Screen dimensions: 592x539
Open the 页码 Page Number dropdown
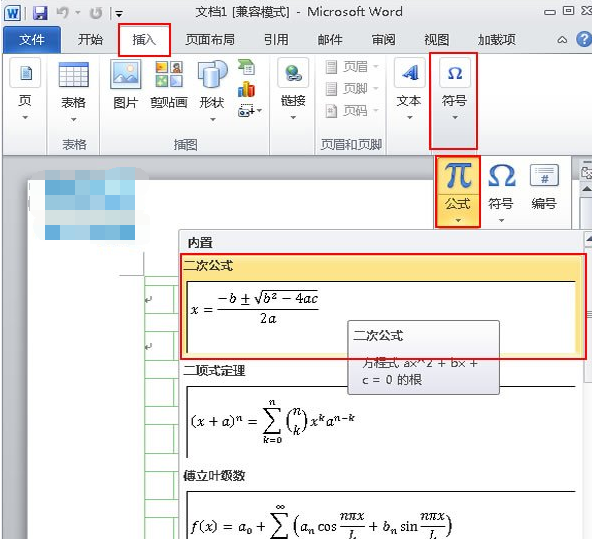(352, 111)
